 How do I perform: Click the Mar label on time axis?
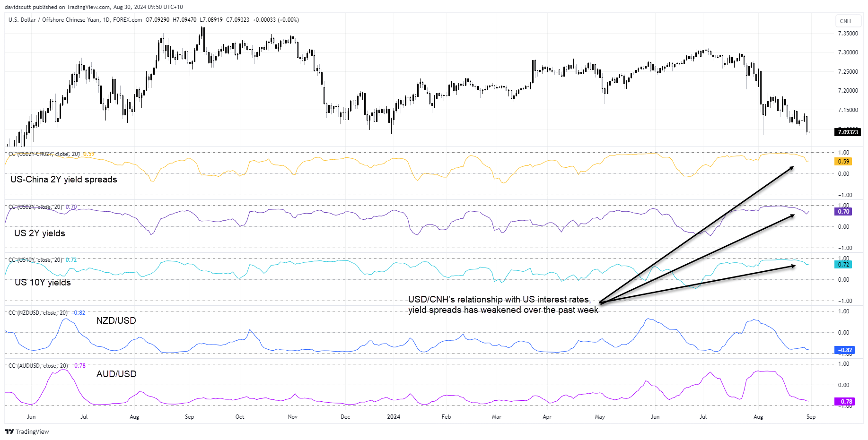point(497,417)
